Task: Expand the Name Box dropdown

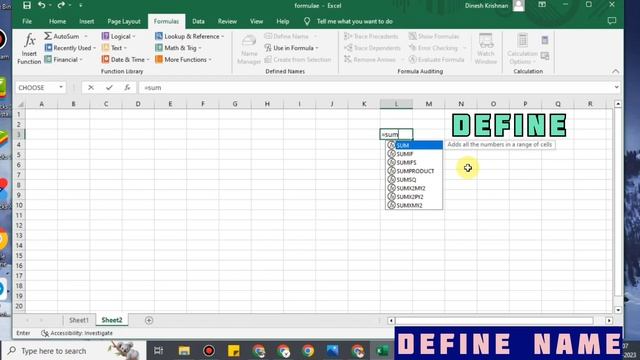Action: pyautogui.click(x=61, y=87)
